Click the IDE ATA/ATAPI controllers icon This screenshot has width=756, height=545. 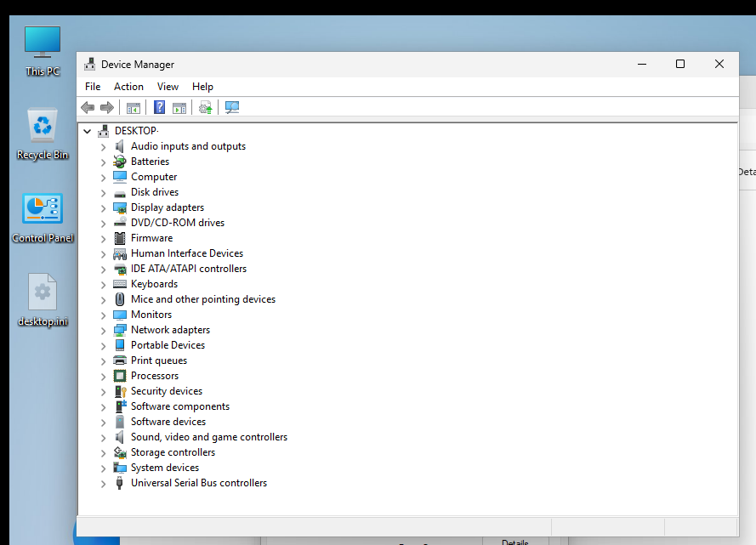click(x=120, y=269)
